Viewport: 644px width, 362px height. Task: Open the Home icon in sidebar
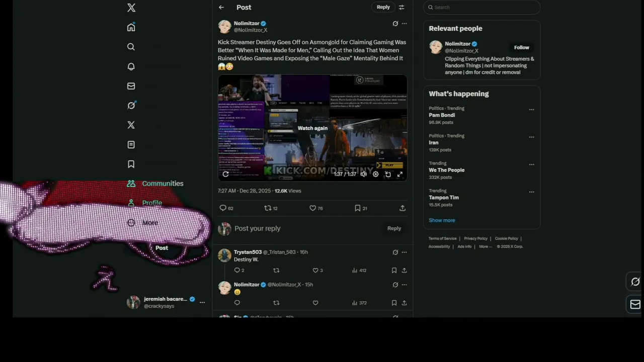pyautogui.click(x=131, y=27)
